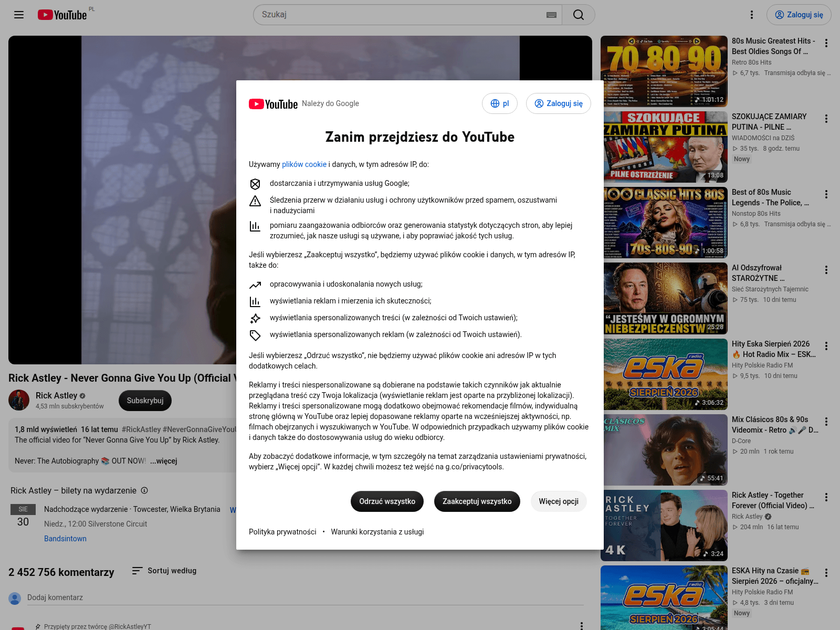Subscribe with the Subskrybuj button
Viewport: 840px width, 630px height.
[145, 401]
